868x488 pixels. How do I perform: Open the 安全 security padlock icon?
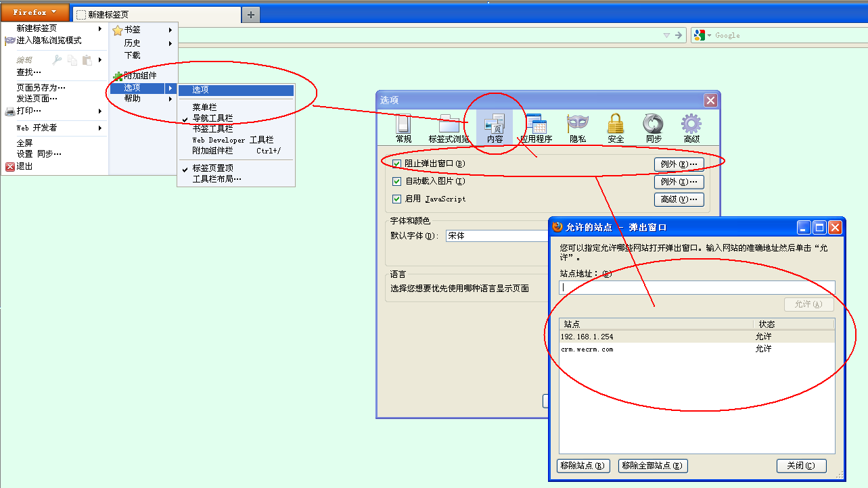[616, 128]
